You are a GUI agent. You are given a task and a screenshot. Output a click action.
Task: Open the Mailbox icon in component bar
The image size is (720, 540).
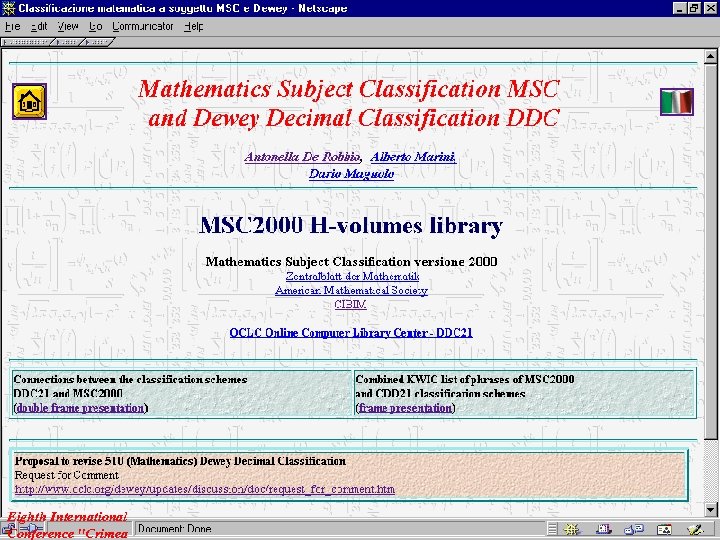[604, 529]
